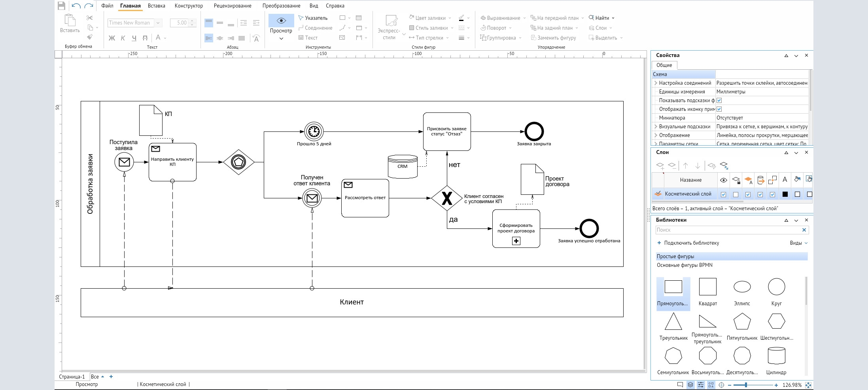Click 'Заменить фигуру' button
This screenshot has height=390, width=868.
553,38
